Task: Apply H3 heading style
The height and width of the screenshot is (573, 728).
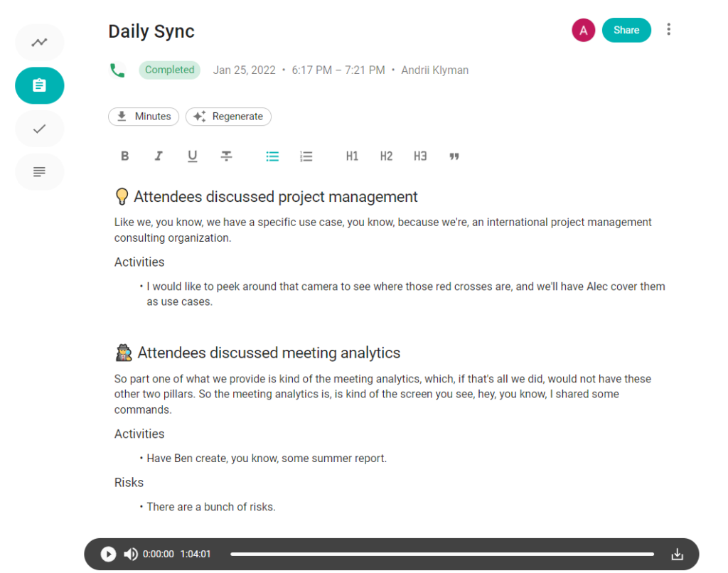Action: pyautogui.click(x=420, y=156)
